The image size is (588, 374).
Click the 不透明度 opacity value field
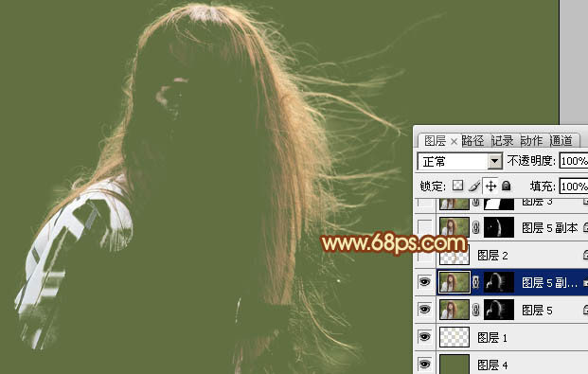pos(574,161)
